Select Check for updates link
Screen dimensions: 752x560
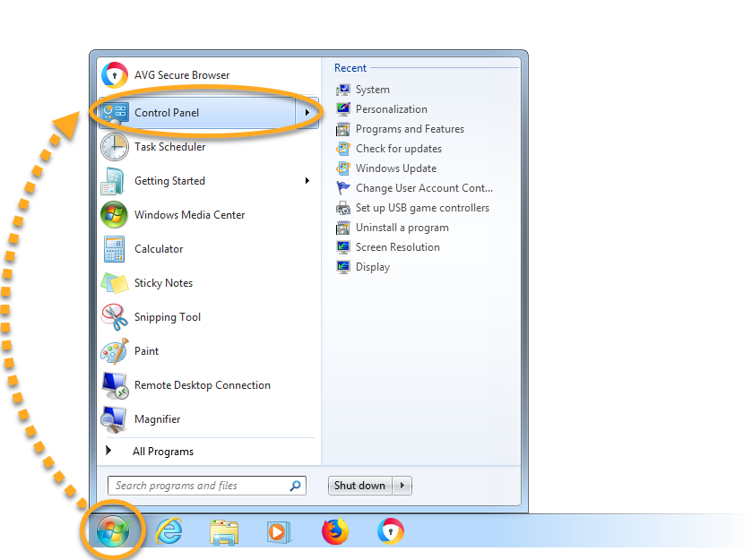399,149
